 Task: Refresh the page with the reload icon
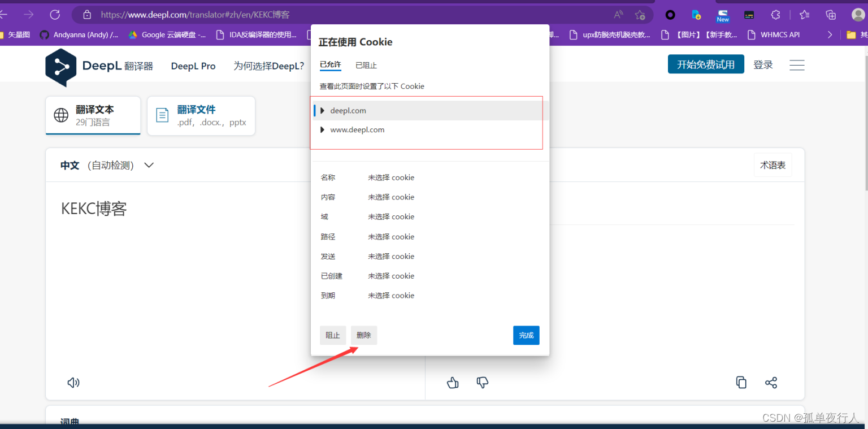(x=55, y=14)
